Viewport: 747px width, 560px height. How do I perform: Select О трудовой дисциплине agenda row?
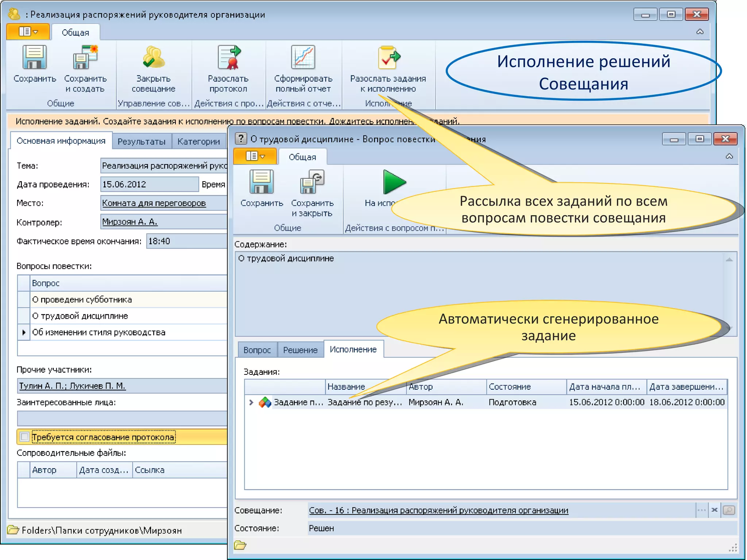tap(80, 316)
